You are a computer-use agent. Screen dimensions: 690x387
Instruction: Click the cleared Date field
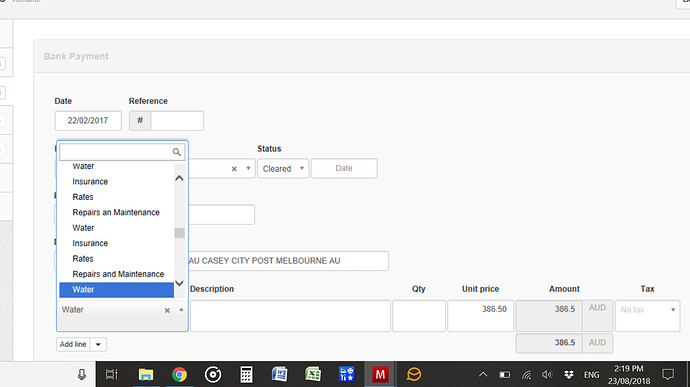click(x=344, y=169)
